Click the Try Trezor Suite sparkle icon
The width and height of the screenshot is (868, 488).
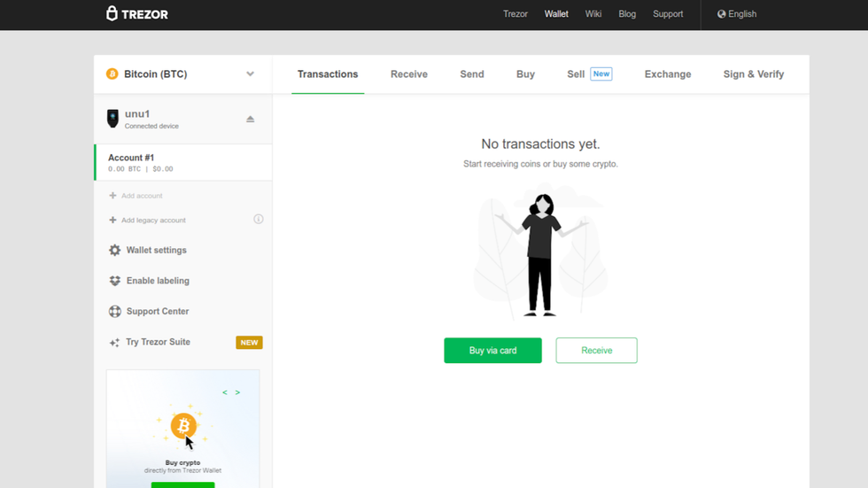(x=114, y=343)
